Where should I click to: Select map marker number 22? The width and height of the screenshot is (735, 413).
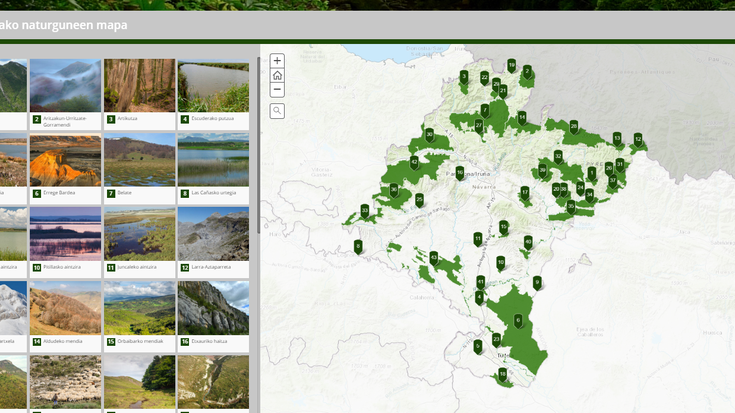(x=484, y=78)
